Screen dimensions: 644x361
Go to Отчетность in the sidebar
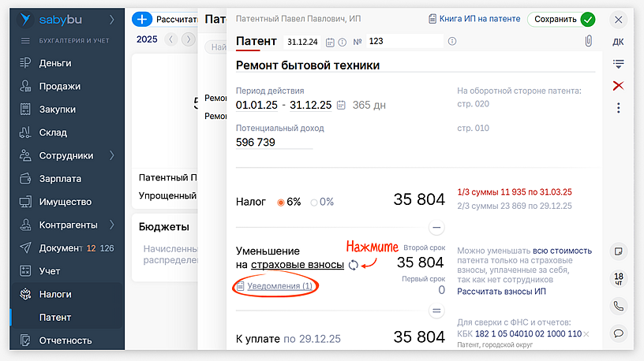[66, 341]
